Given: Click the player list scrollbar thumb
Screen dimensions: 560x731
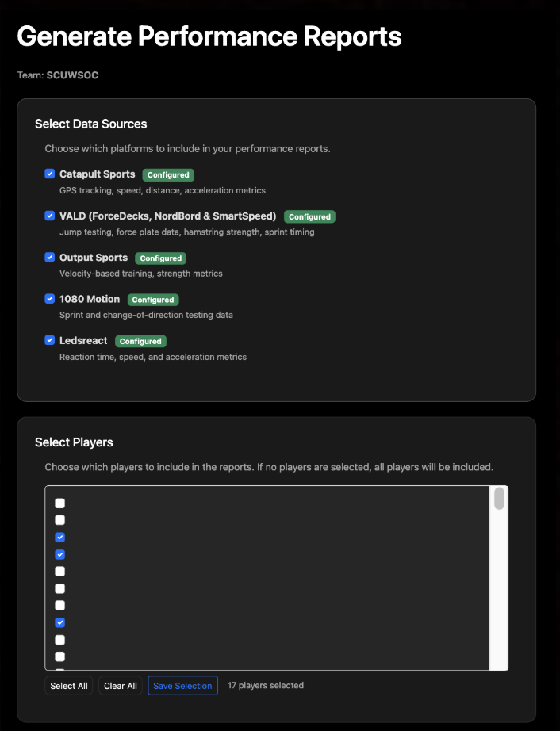Looking at the screenshot, I should tap(499, 499).
